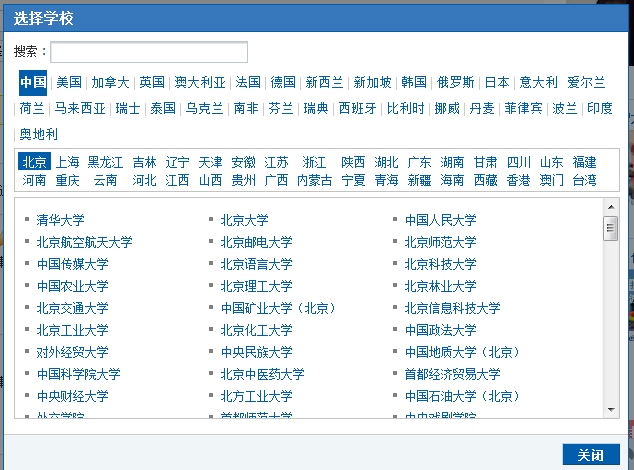The width and height of the screenshot is (634, 470).
Task: Select 中国 country tab
Action: [33, 83]
